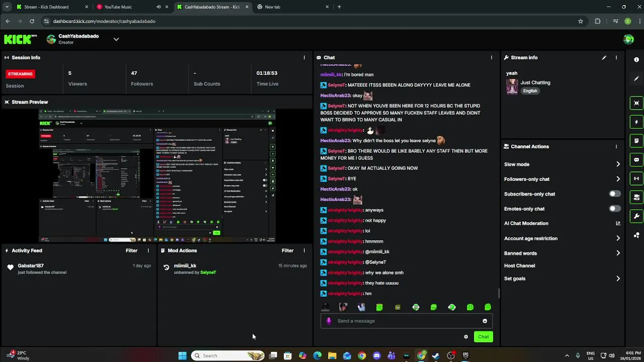Click the Kick logo
This screenshot has height=362, width=644.
tap(21, 39)
